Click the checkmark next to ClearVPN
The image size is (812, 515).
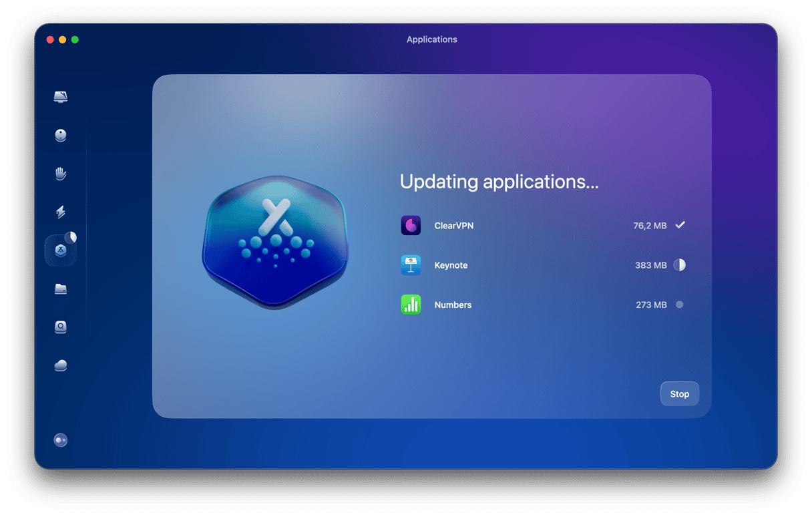tap(680, 225)
